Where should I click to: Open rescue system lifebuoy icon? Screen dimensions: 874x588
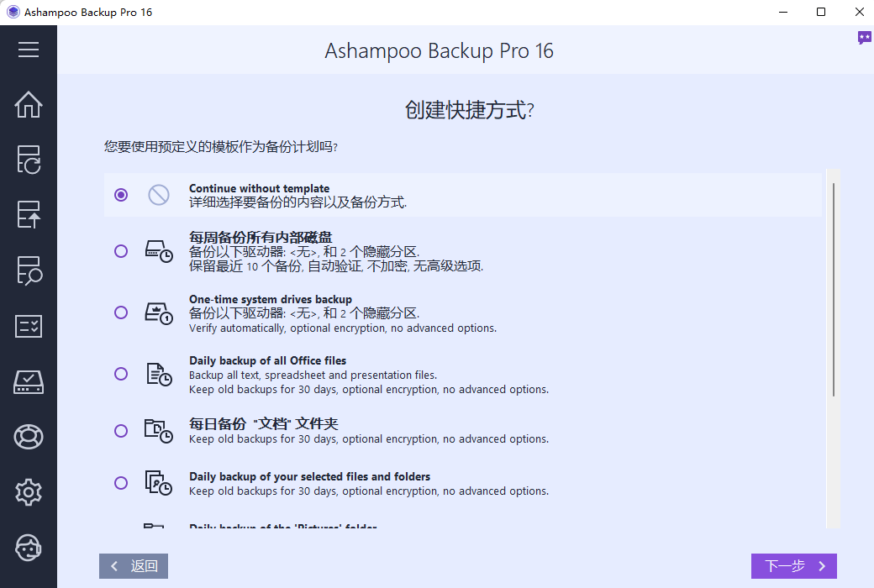[29, 437]
